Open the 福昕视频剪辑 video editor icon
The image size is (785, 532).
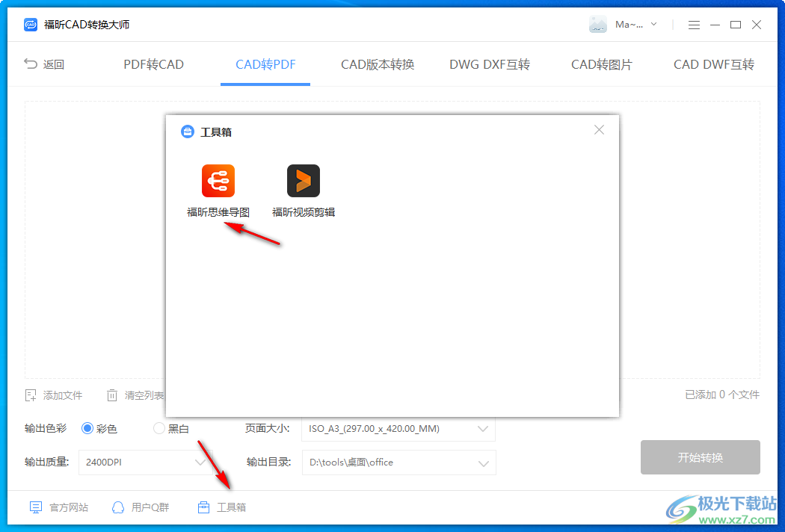point(304,181)
